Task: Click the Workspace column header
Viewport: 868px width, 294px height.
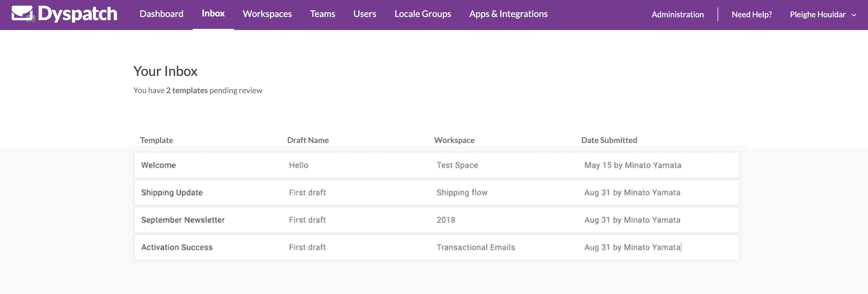Action: (x=454, y=140)
